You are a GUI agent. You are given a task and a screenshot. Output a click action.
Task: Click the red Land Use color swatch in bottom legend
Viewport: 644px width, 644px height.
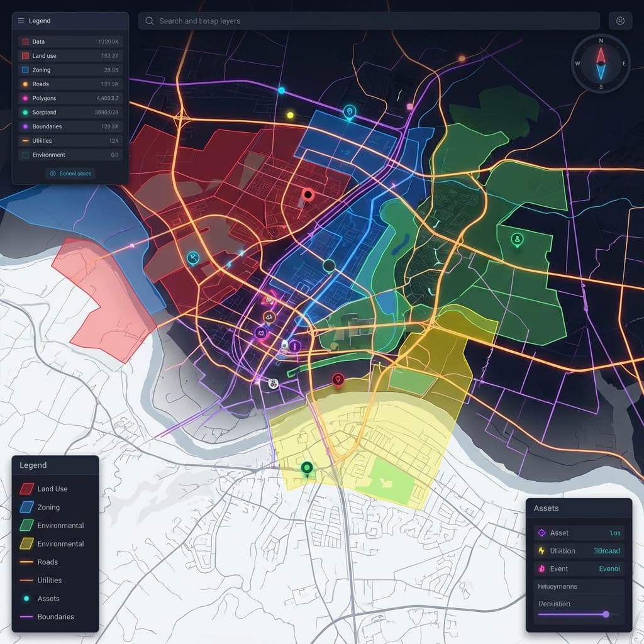point(25,489)
